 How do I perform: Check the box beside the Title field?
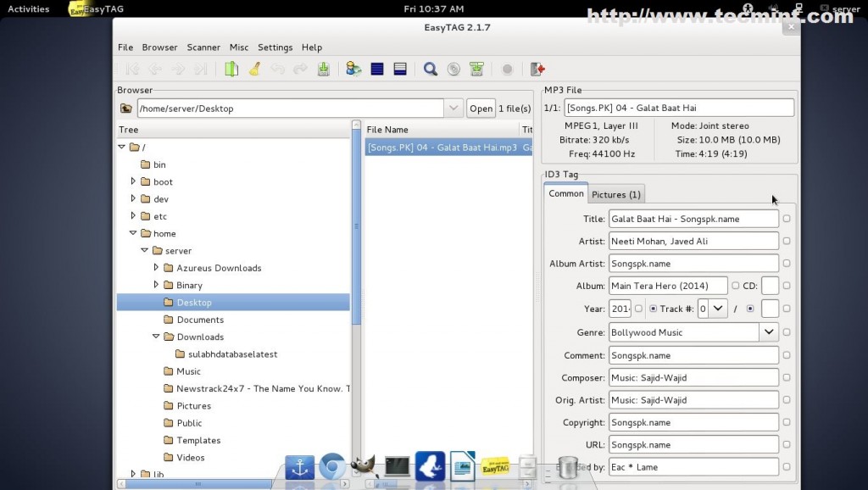pyautogui.click(x=787, y=218)
